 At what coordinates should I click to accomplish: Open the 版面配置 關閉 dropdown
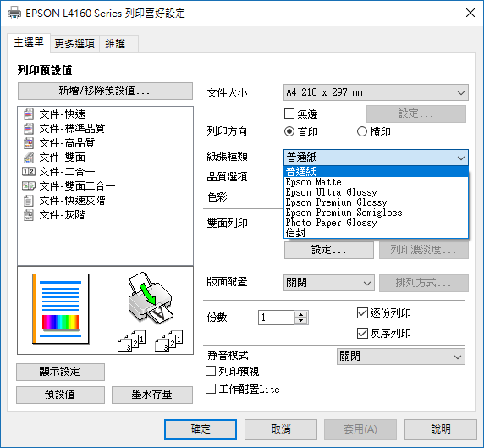point(329,283)
